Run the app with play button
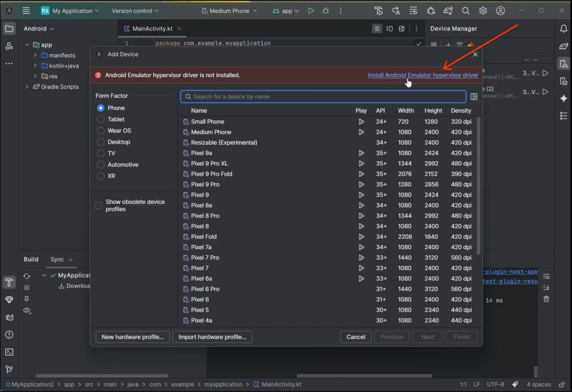The width and height of the screenshot is (572, 392). [311, 11]
